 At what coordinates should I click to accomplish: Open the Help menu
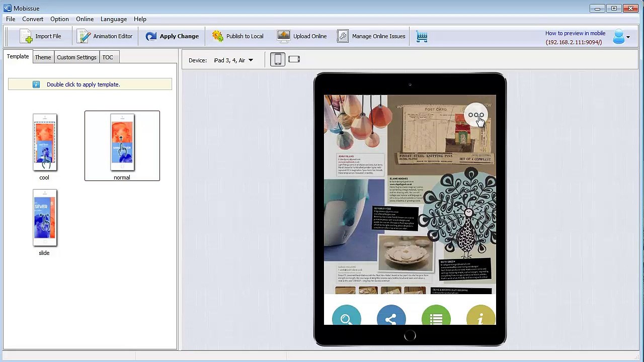(x=140, y=19)
